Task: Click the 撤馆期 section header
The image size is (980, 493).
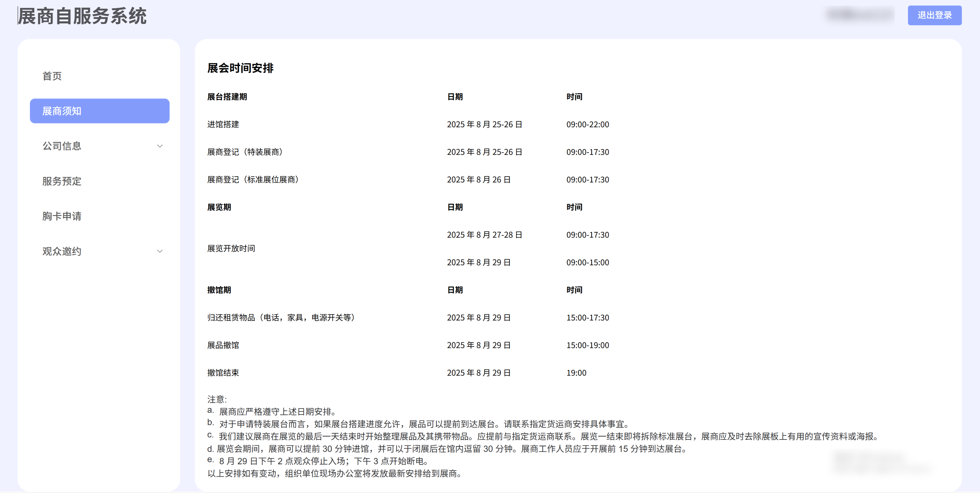Action: coord(219,290)
